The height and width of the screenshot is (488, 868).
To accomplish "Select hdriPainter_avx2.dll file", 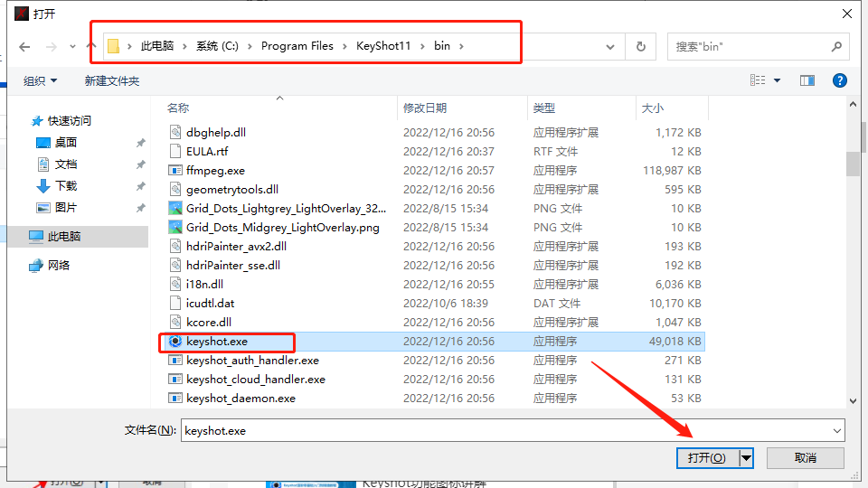I will pos(236,246).
